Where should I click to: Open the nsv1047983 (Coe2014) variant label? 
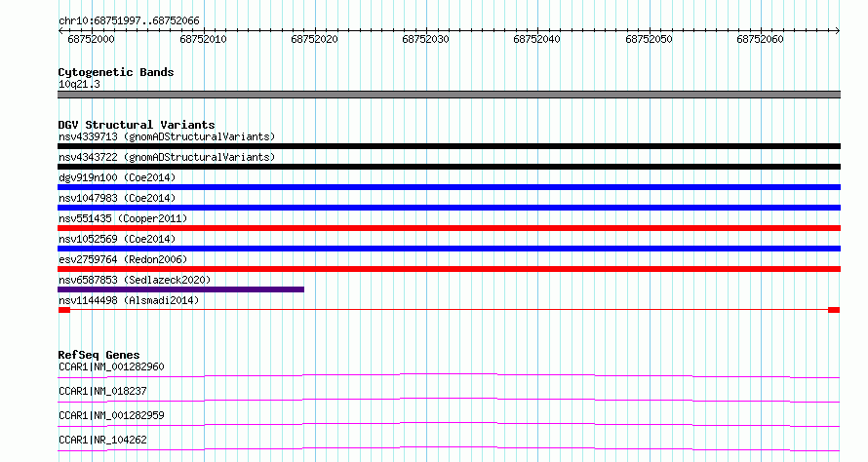coord(117,198)
